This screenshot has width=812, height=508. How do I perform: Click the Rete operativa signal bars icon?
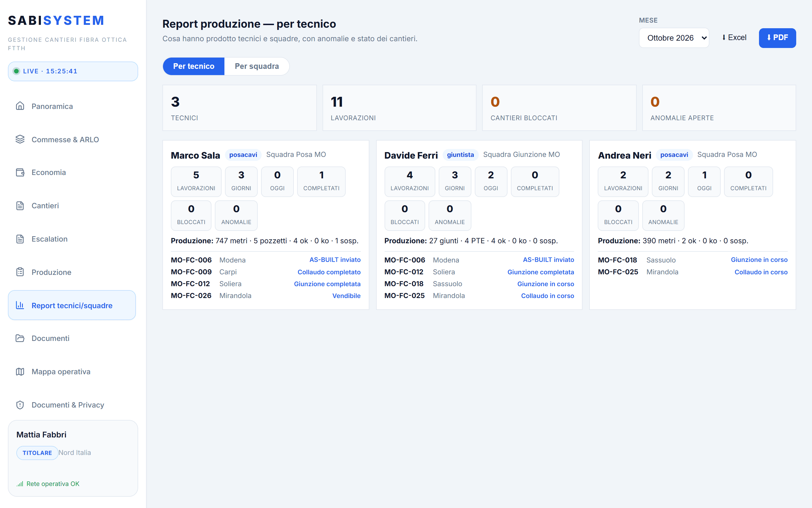(20, 484)
